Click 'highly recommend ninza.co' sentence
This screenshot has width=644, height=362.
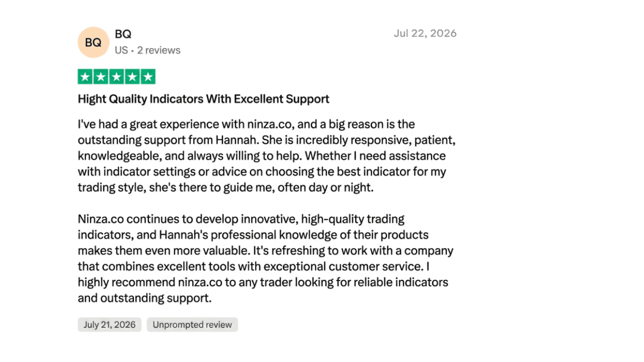click(x=150, y=282)
